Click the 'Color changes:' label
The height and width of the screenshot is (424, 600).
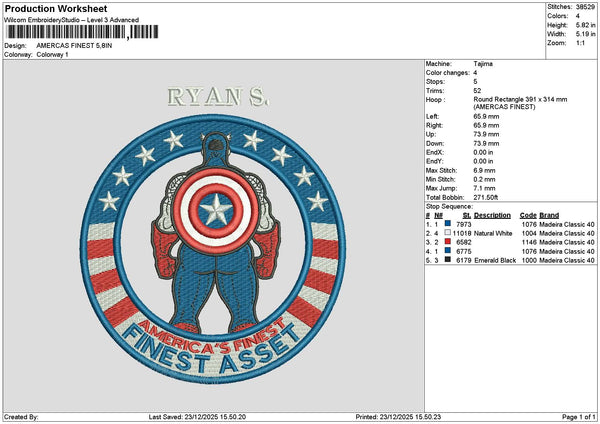coord(448,73)
